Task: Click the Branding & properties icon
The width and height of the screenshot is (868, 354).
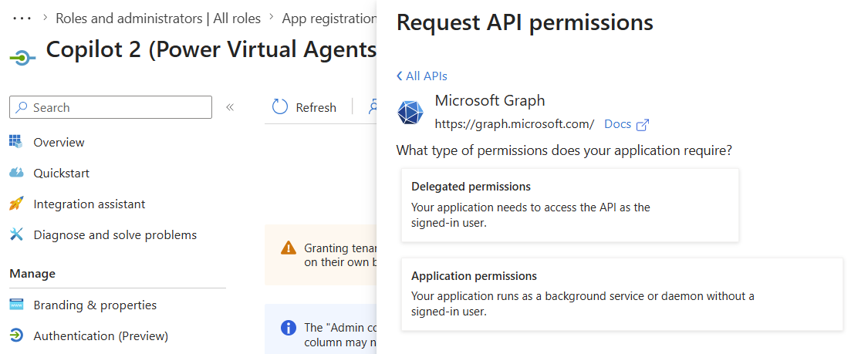Action: (16, 305)
